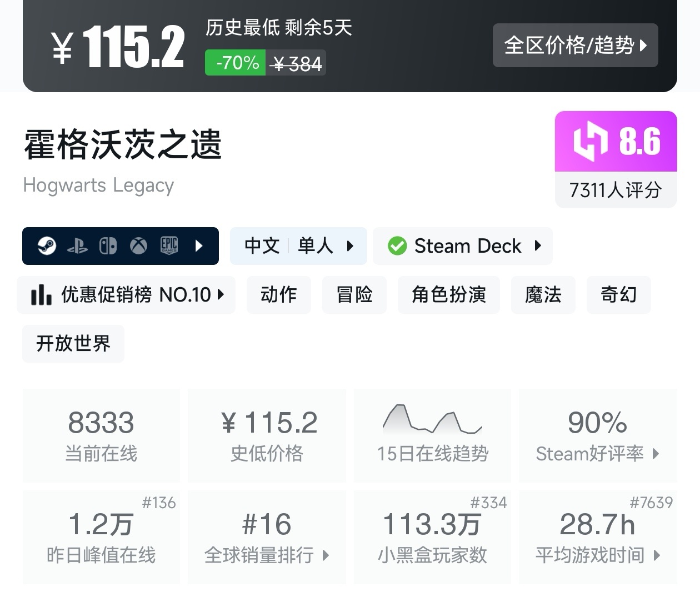
Task: Open the 8.6 Heybox score badge
Action: tap(616, 141)
